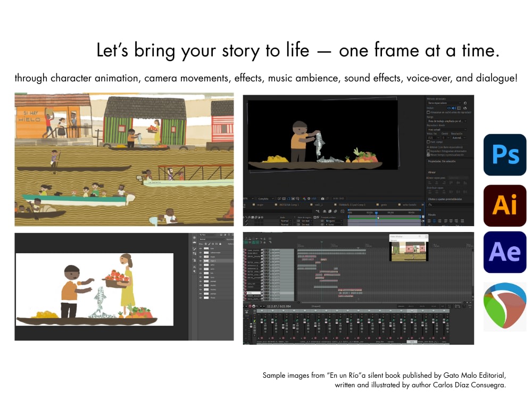Click Párrafo panel header in After Effects
The width and height of the screenshot is (532, 399).
coord(432,215)
